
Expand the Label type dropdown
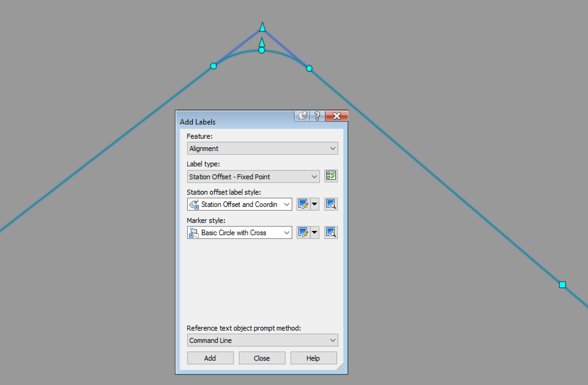coord(314,177)
